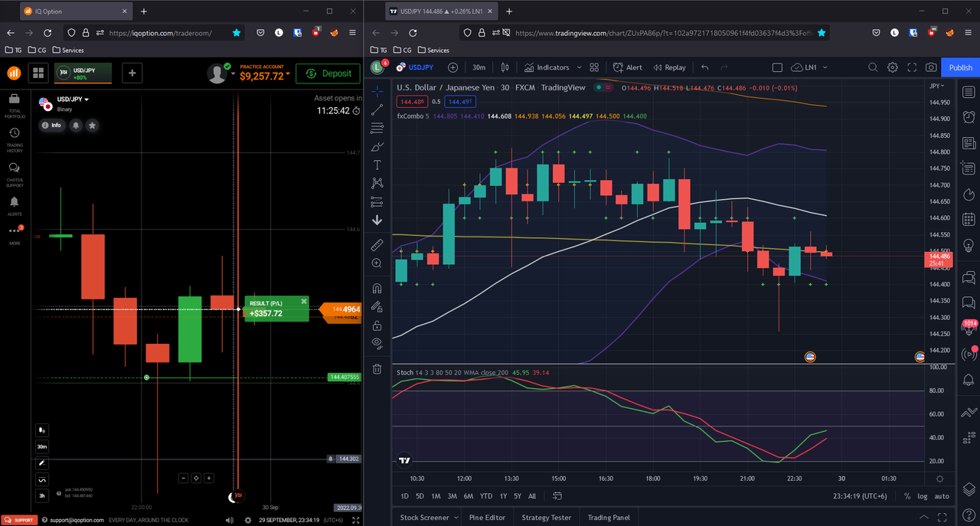Open Chats & Support in sidebar
This screenshot has height=526, width=980.
coord(15,175)
